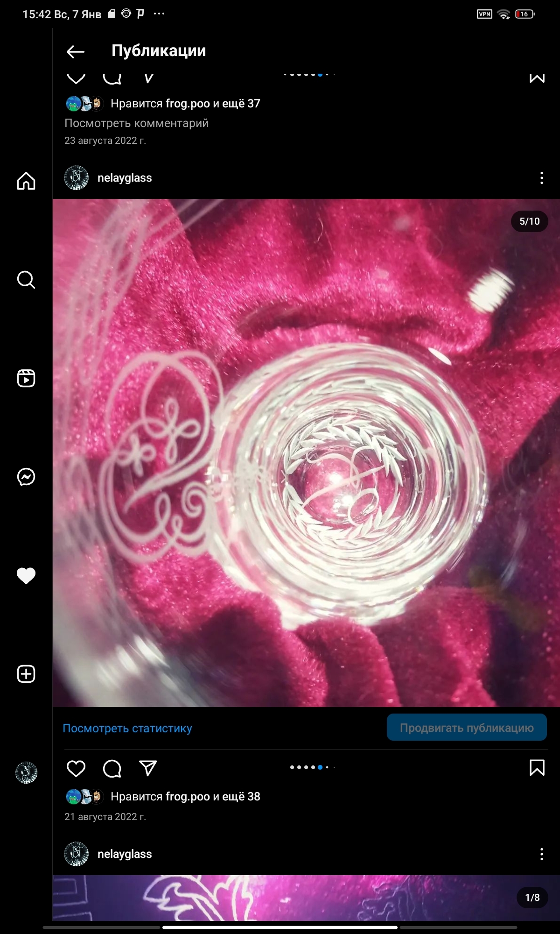The height and width of the screenshot is (934, 560).
Task: Tap carousel page dots under glass photo
Action: point(312,767)
